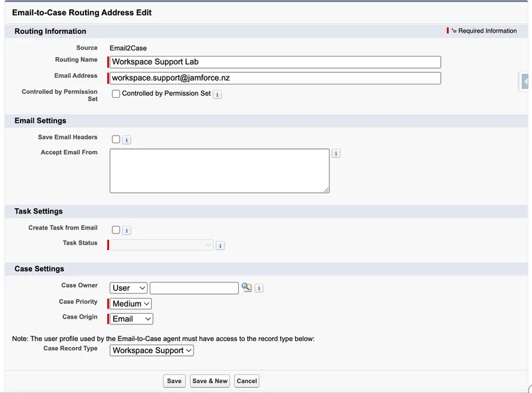Enable Controlled by Permission Set checkbox
Viewport: 532px width, 393px height.
(116, 94)
